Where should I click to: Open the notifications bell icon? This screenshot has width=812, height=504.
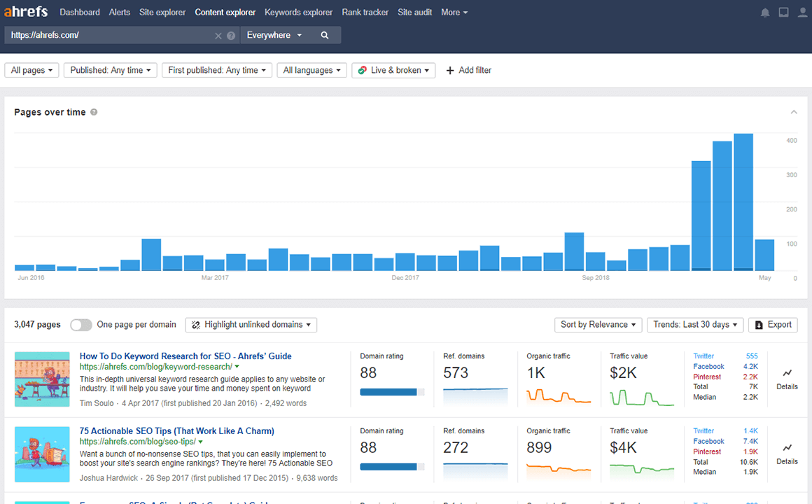(765, 13)
